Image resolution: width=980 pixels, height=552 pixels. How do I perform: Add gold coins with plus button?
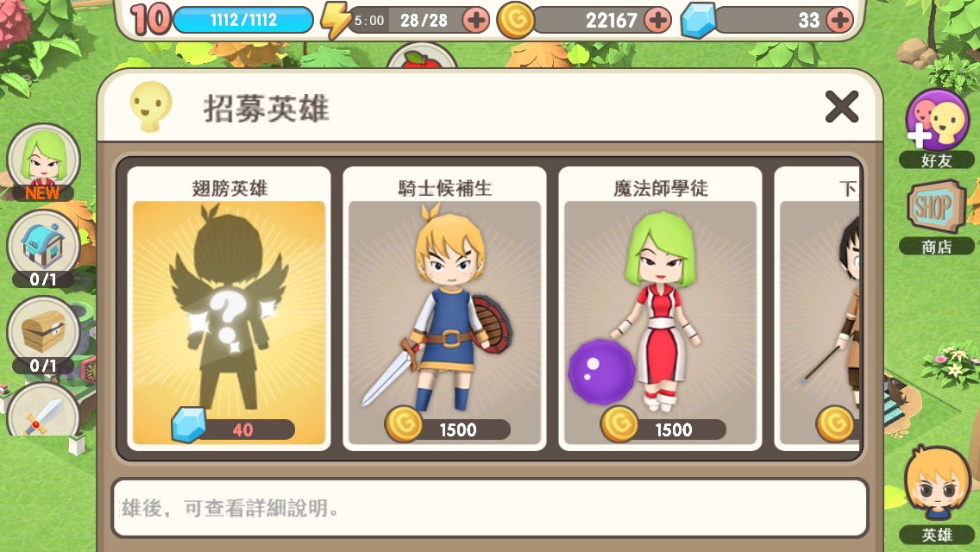click(657, 21)
